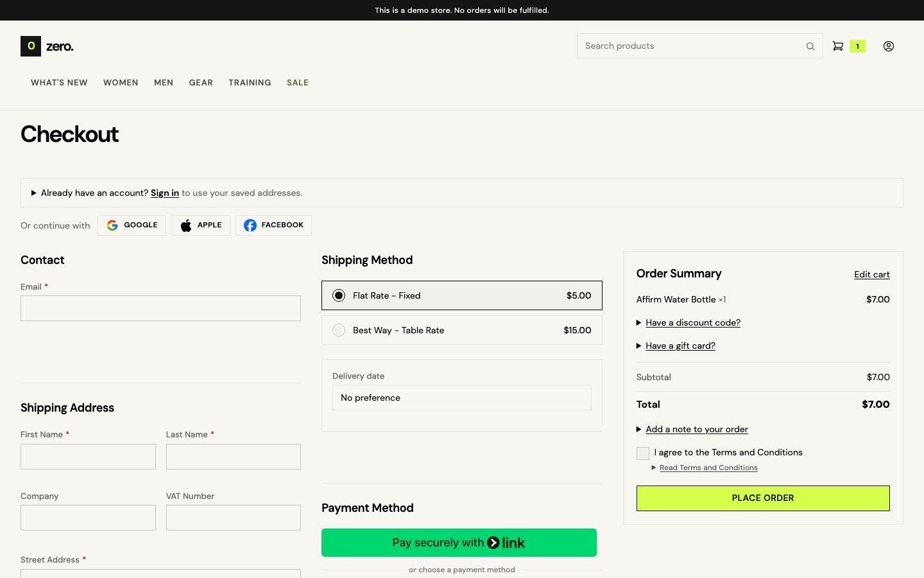Click the VAT Number input field
The height and width of the screenshot is (578, 924).
(x=234, y=518)
